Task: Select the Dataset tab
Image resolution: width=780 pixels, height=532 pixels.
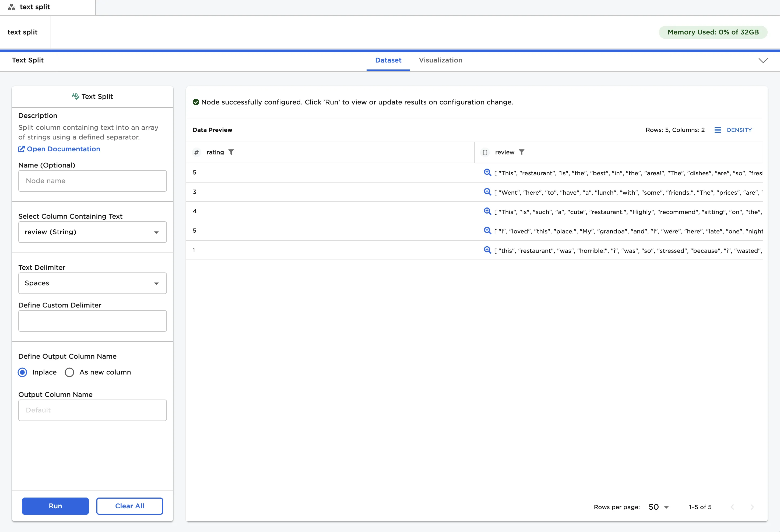Action: click(x=388, y=60)
